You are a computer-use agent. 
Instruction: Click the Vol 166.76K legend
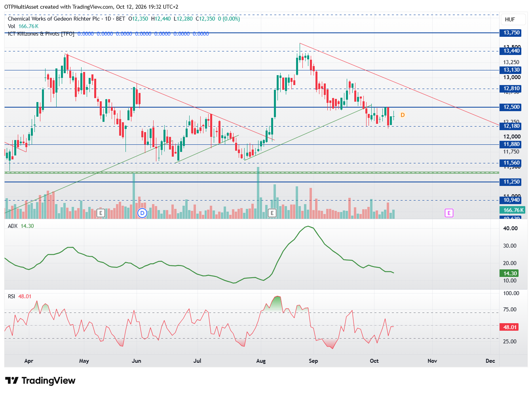click(x=23, y=26)
